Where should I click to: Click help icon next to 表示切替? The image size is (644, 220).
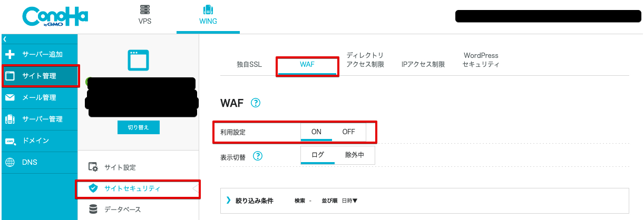(x=258, y=156)
